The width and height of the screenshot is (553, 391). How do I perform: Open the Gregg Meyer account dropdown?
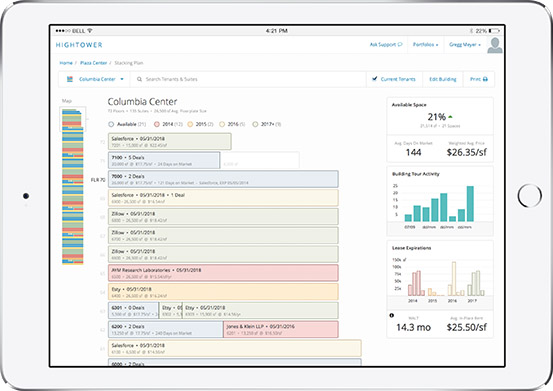[x=464, y=44]
